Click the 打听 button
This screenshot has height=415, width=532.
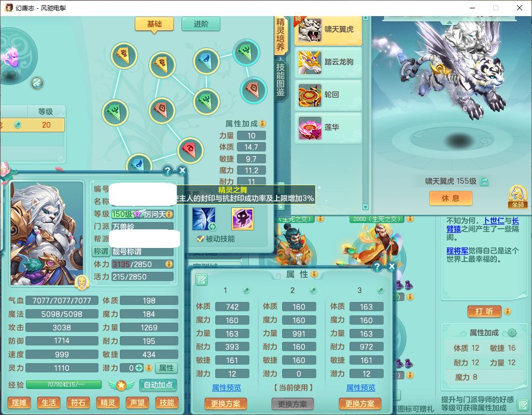point(484,311)
